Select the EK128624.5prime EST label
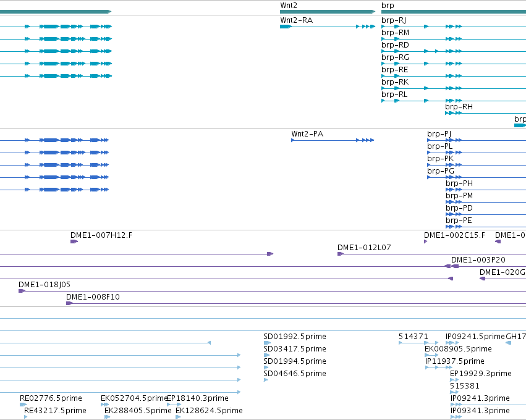Screen dimensions: 526x420 [x=209, y=411]
